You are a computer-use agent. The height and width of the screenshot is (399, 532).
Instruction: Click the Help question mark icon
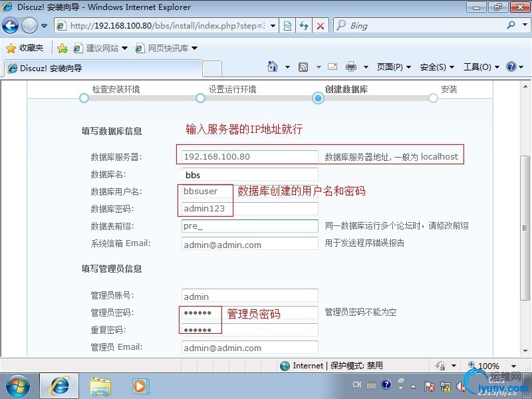pos(511,66)
